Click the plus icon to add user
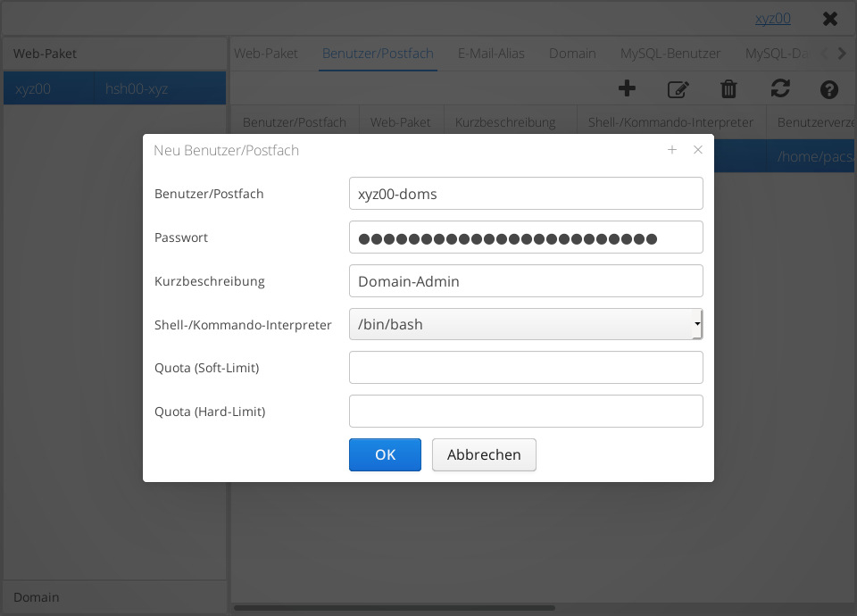Screen dimensions: 857x616 (x=627, y=88)
